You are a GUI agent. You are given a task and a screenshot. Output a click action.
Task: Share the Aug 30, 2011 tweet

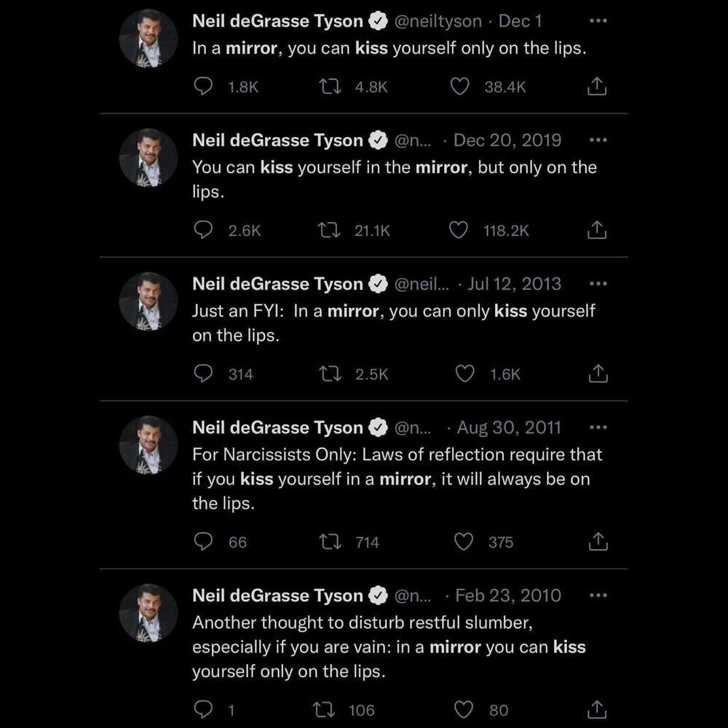(x=597, y=542)
